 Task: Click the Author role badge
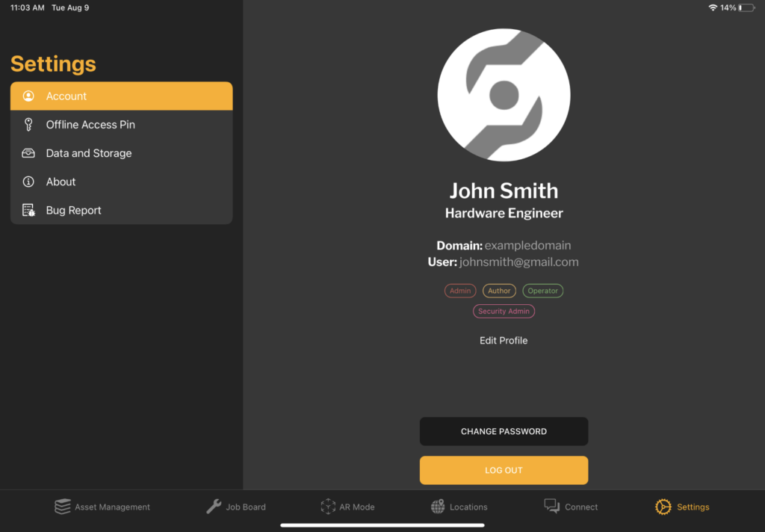pyautogui.click(x=499, y=291)
